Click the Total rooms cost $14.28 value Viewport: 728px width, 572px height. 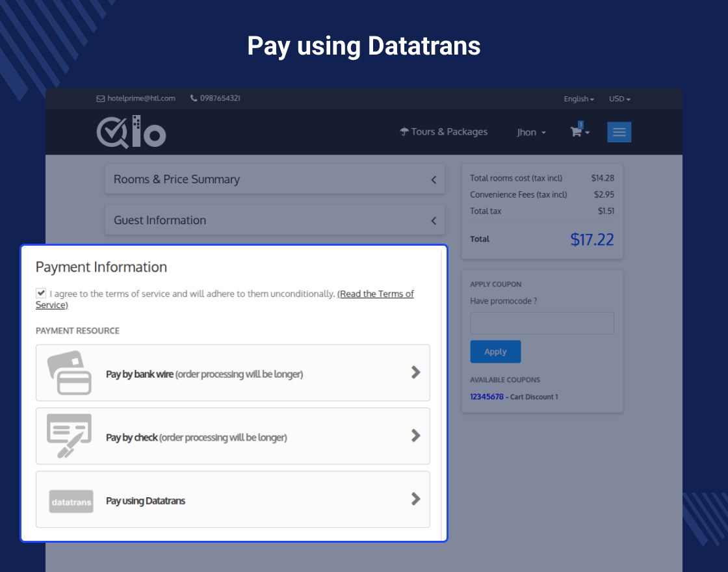click(603, 178)
